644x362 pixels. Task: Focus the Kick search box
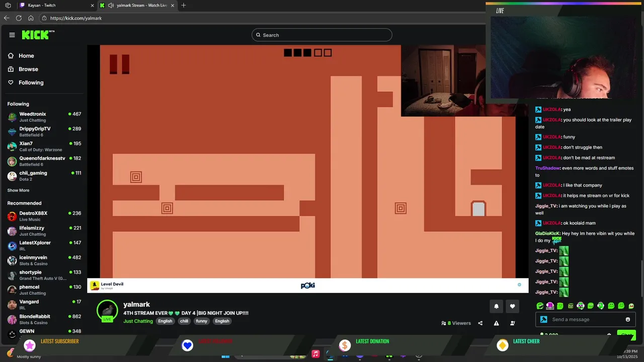coord(322,35)
